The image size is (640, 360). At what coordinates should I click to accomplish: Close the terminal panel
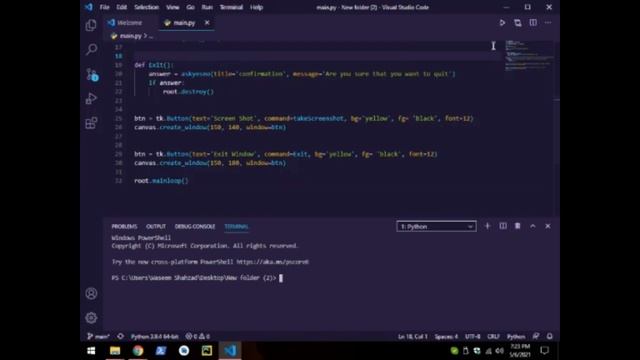coord(548,226)
